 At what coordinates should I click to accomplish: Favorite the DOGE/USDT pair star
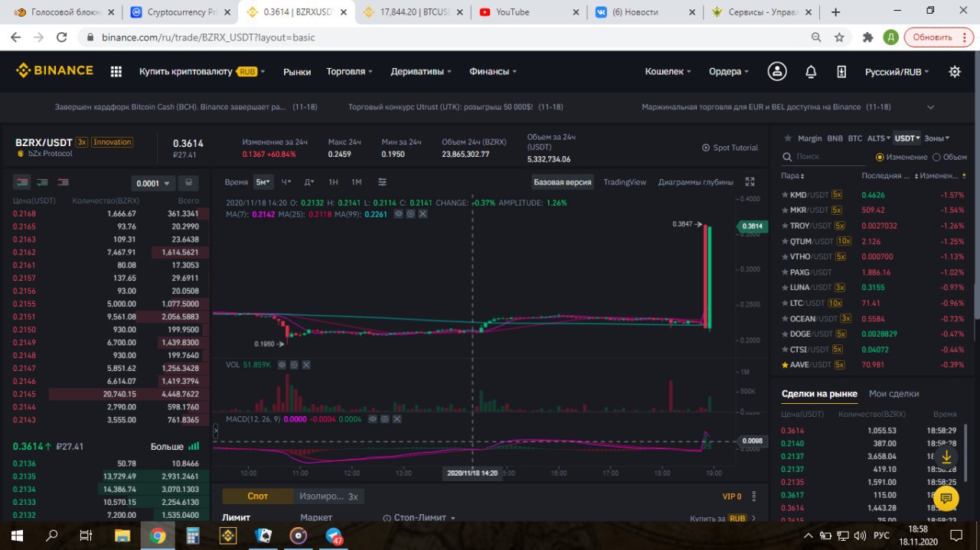click(785, 334)
